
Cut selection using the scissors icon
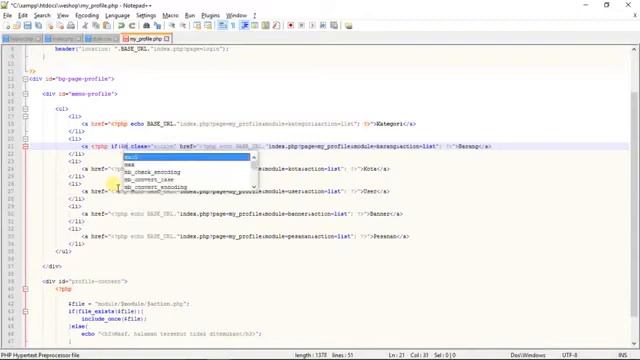85,26
